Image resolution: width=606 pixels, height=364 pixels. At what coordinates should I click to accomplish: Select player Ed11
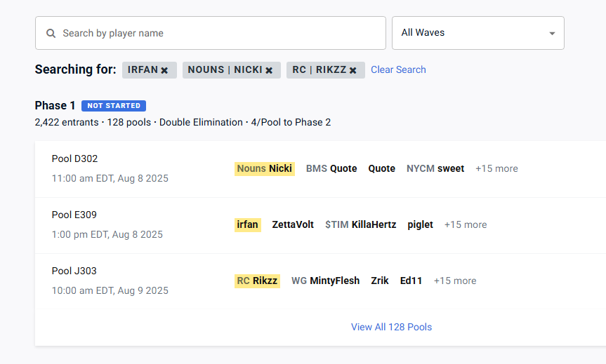point(411,281)
